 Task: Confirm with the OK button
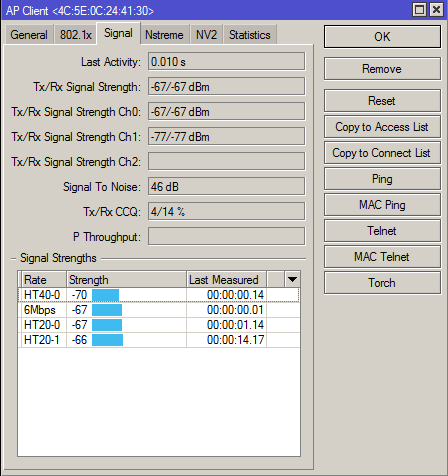pyautogui.click(x=382, y=37)
